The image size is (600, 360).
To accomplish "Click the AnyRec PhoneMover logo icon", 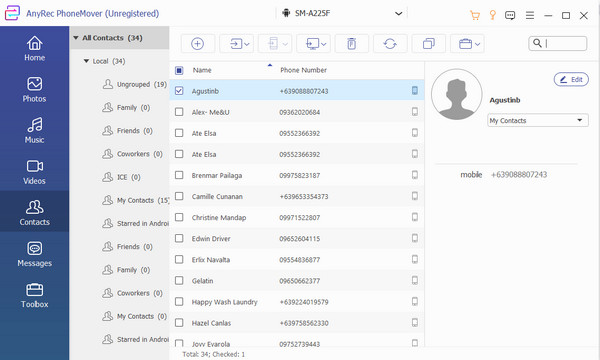I will tap(12, 13).
